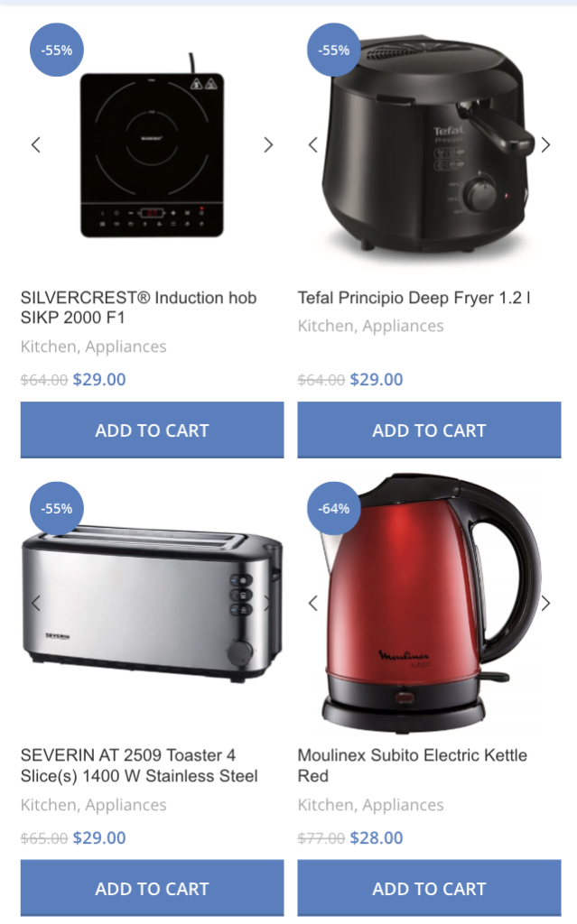Open Kitchen, Appliances category under Tefal fryer

pyautogui.click(x=370, y=326)
